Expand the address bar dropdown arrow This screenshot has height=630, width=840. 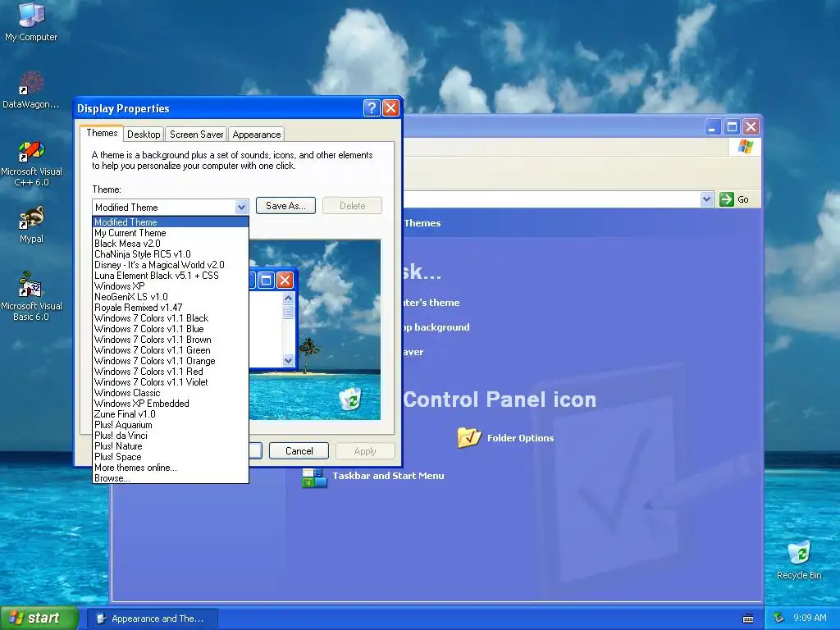click(706, 199)
